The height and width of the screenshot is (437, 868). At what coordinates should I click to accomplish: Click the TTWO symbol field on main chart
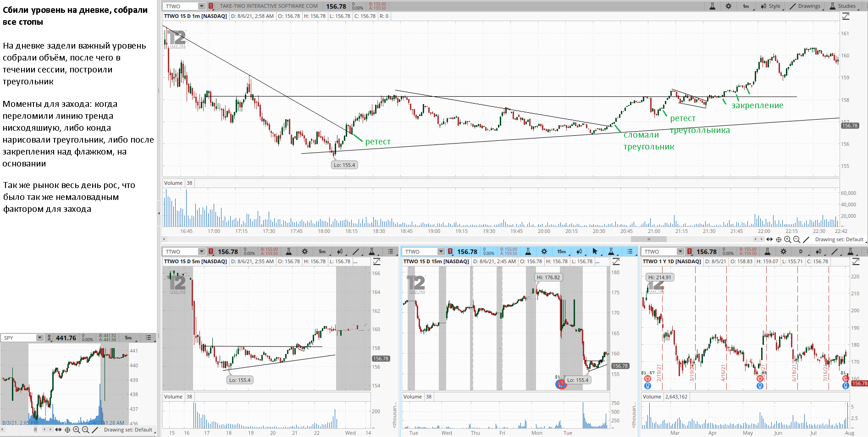pyautogui.click(x=181, y=6)
